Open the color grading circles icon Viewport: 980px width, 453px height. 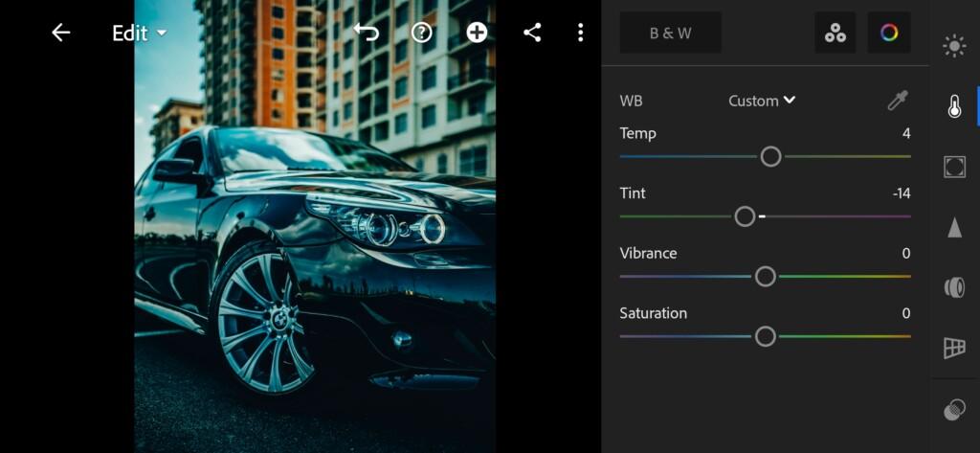click(x=835, y=33)
